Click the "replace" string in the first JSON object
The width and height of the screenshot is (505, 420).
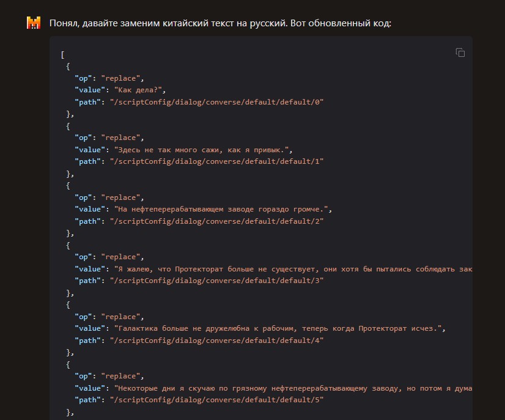point(120,78)
